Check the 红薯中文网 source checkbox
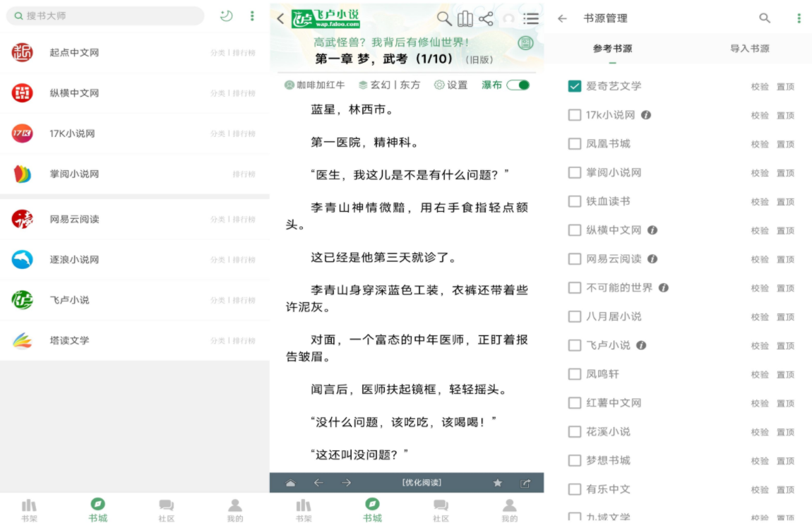 click(574, 402)
